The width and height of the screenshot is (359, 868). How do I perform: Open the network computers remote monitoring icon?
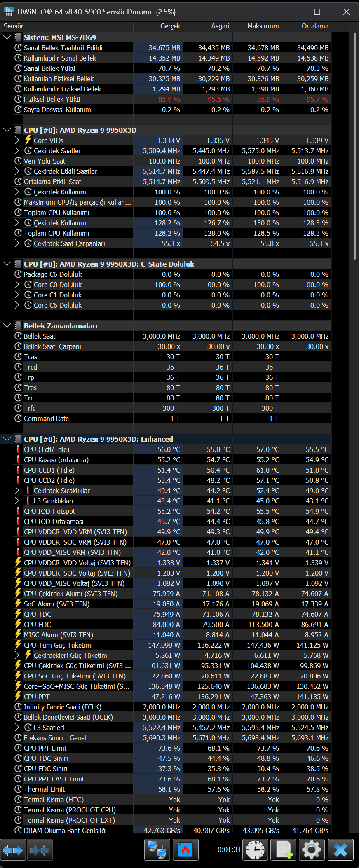tap(157, 850)
